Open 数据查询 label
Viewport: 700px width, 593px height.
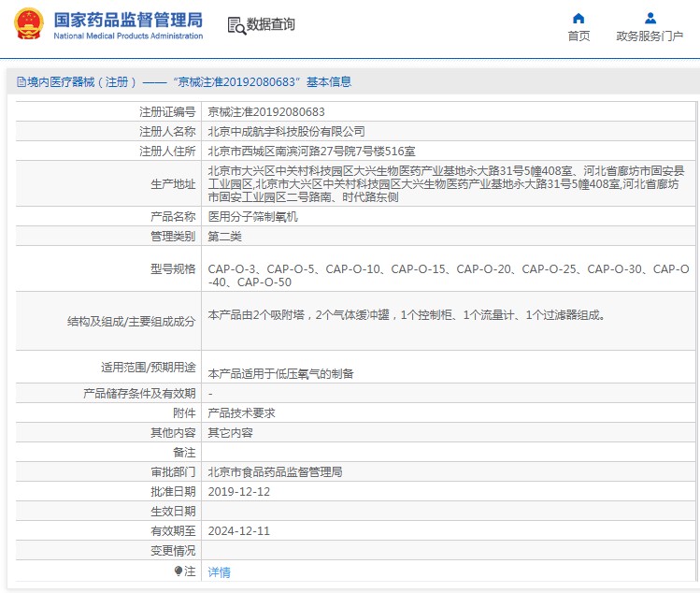(x=271, y=24)
